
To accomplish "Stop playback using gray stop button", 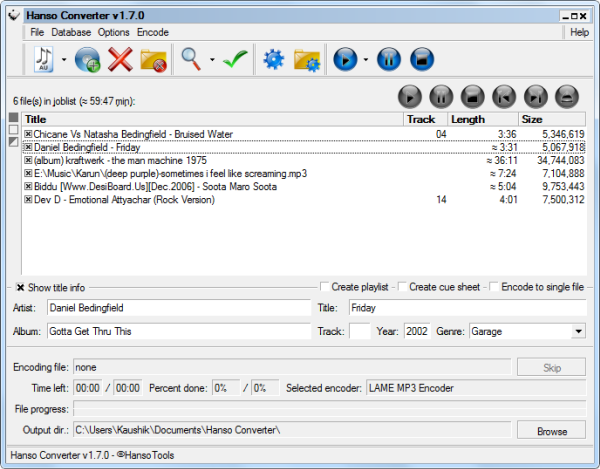I will click(x=473, y=97).
